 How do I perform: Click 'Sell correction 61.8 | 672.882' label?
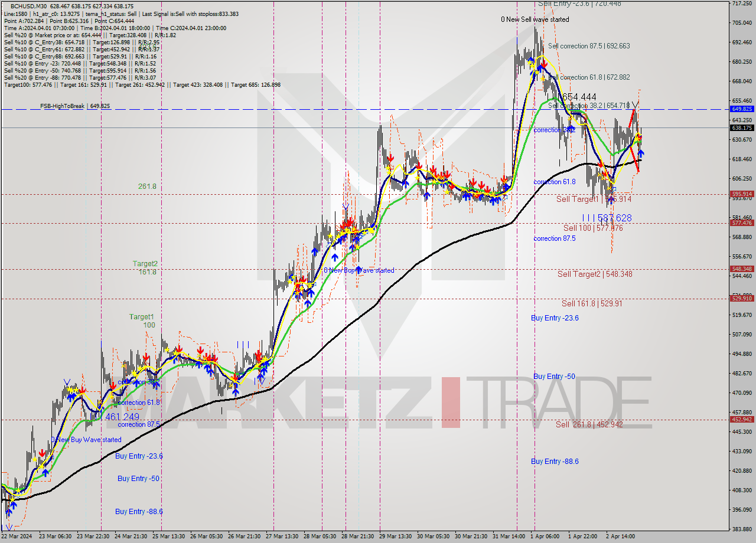coord(589,77)
